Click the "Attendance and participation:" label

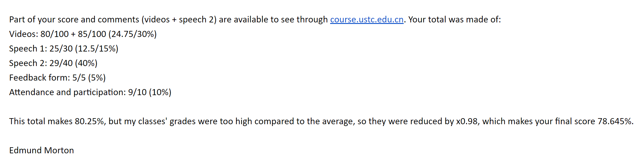click(x=67, y=92)
